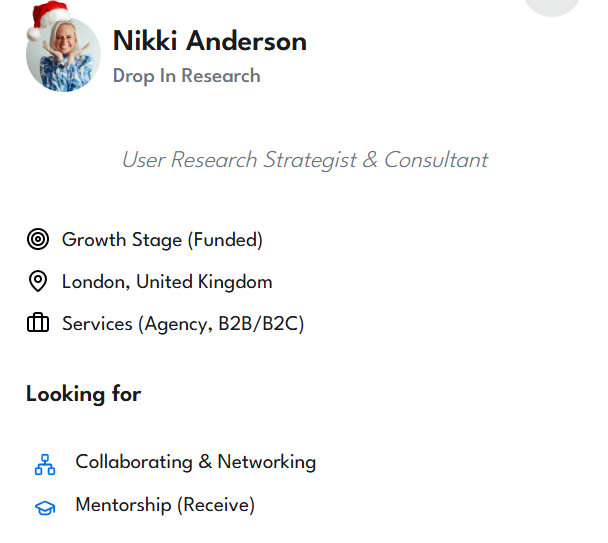Click the word Networking in the list

click(x=266, y=462)
